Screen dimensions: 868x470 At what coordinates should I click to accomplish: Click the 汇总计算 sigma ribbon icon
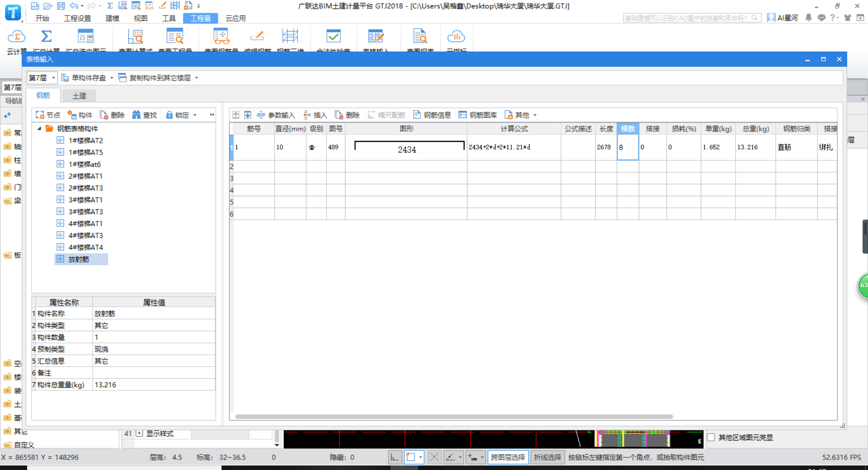coord(46,37)
